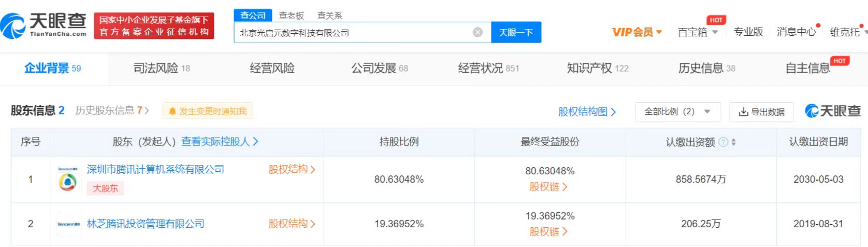The image size is (868, 247).
Task: Open 股权结构 for 深圳市腾讯计算机系统有限公司
Action: [292, 169]
